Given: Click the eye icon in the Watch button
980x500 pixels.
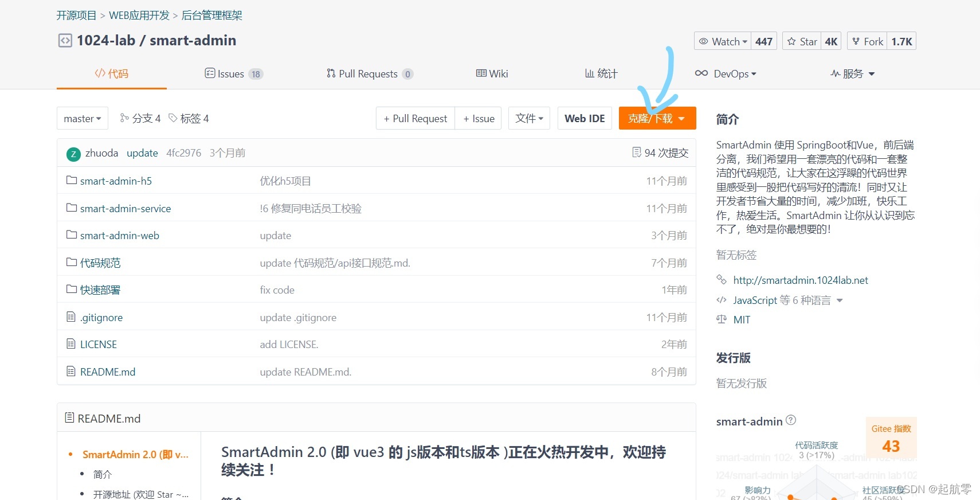Looking at the screenshot, I should coord(703,41).
